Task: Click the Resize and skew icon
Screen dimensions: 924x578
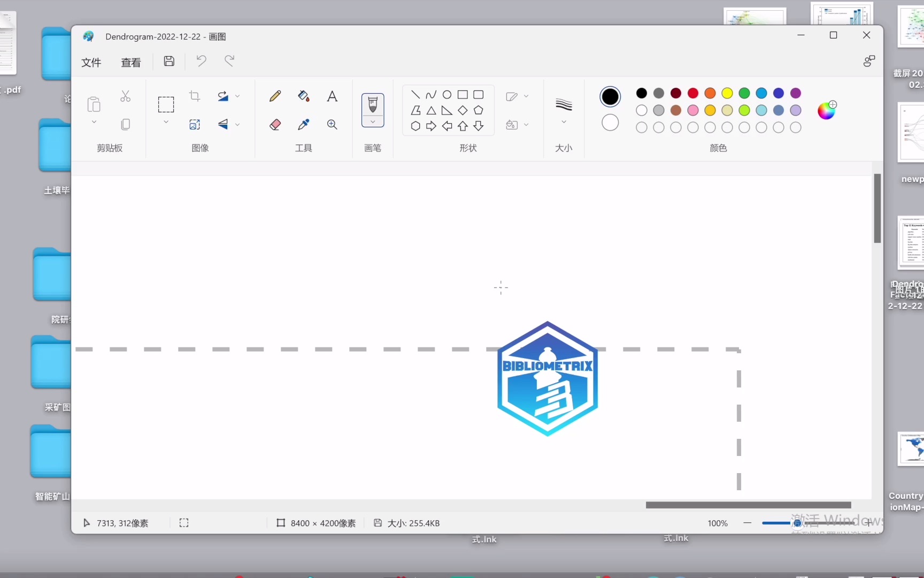Action: pyautogui.click(x=195, y=124)
